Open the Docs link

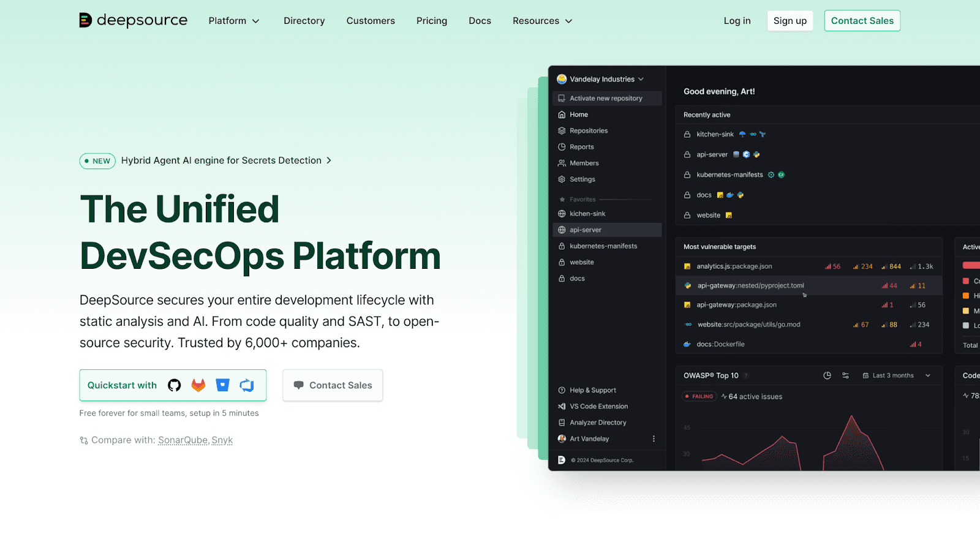pyautogui.click(x=480, y=21)
